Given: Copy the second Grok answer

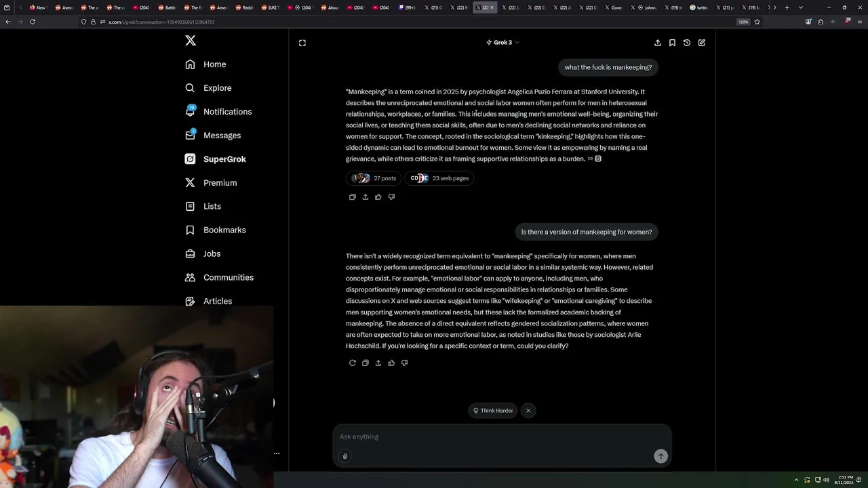Looking at the screenshot, I should [x=365, y=363].
